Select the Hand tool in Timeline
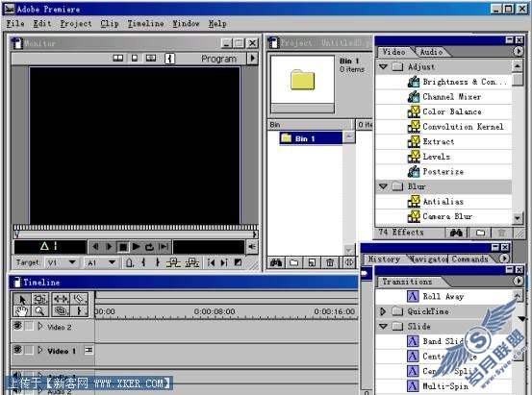The width and height of the screenshot is (532, 395). coord(21,310)
